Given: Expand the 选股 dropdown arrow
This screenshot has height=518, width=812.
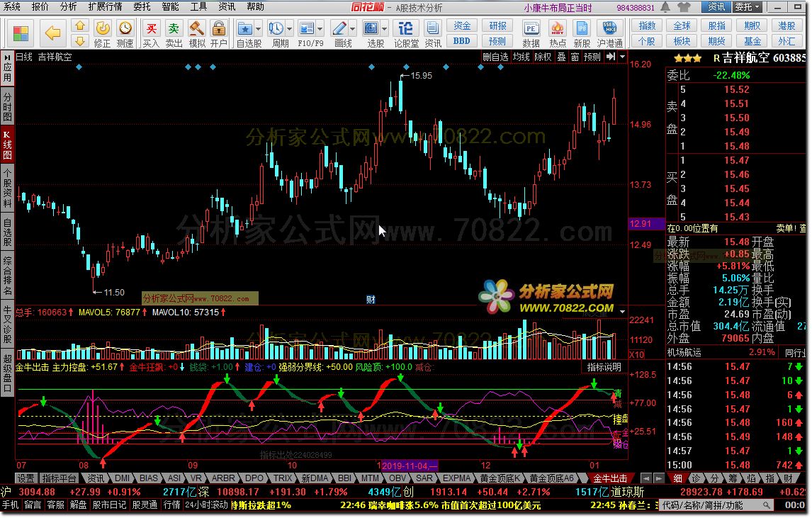Looking at the screenshot, I should click(384, 28).
